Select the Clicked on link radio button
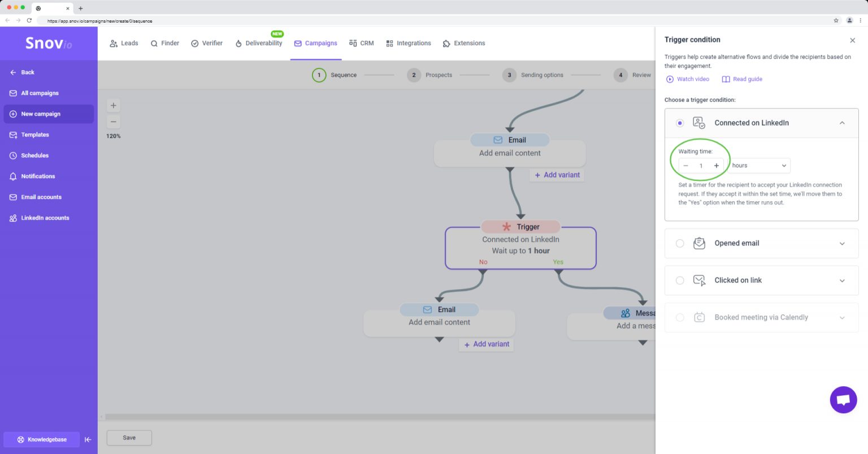868x454 pixels. coord(680,280)
